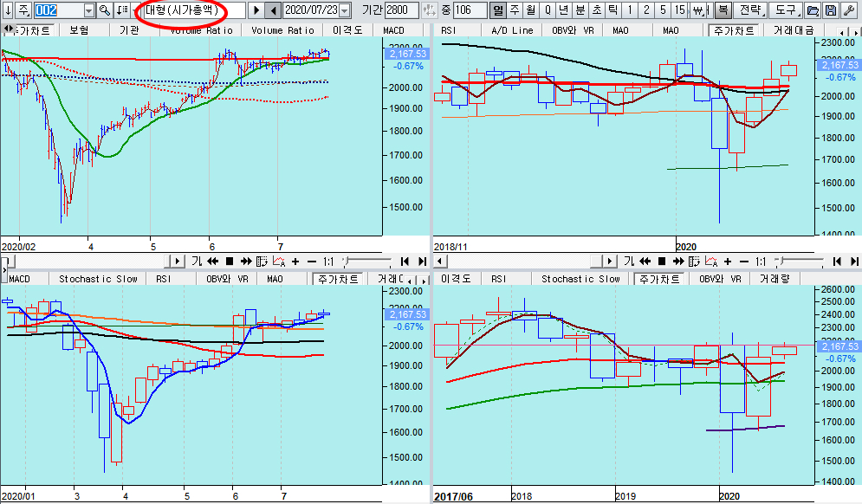Open the MACD tab in bottom-left chart
The width and height of the screenshot is (862, 504).
coord(19,279)
